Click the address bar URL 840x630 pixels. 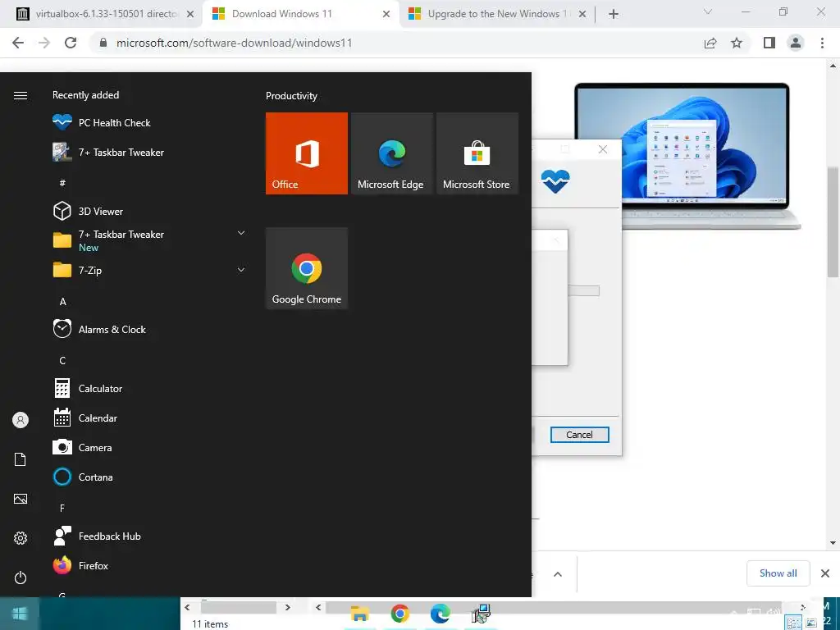point(234,43)
